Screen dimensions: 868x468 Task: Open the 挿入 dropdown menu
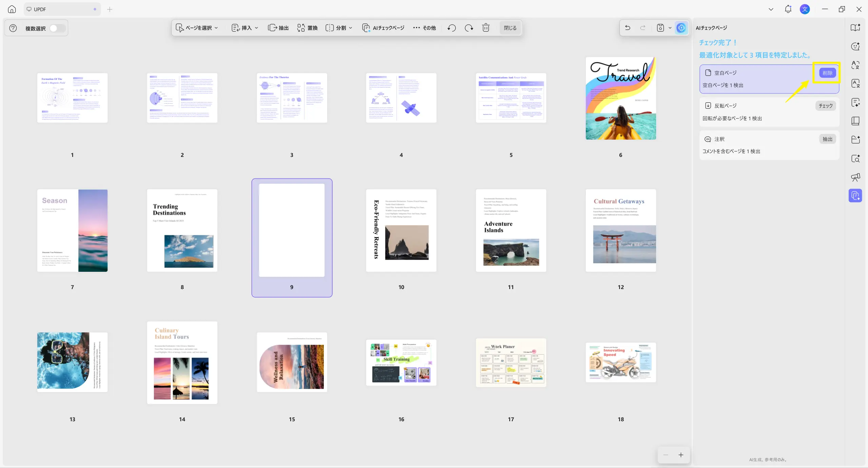(x=245, y=28)
